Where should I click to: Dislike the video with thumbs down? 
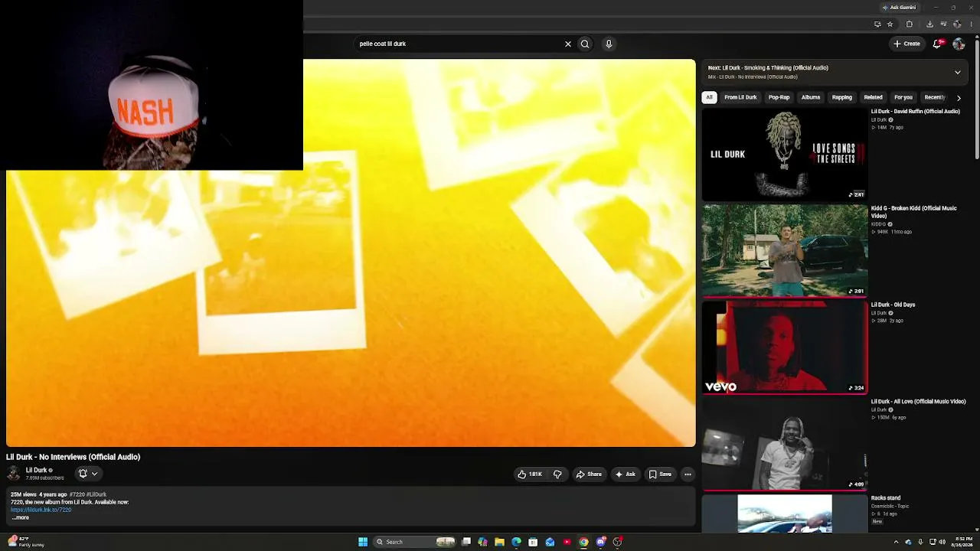(557, 474)
